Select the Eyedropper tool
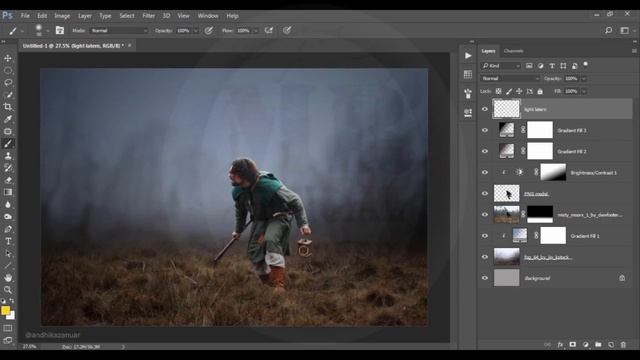Viewport: 640px width, 360px height. pyautogui.click(x=8, y=119)
